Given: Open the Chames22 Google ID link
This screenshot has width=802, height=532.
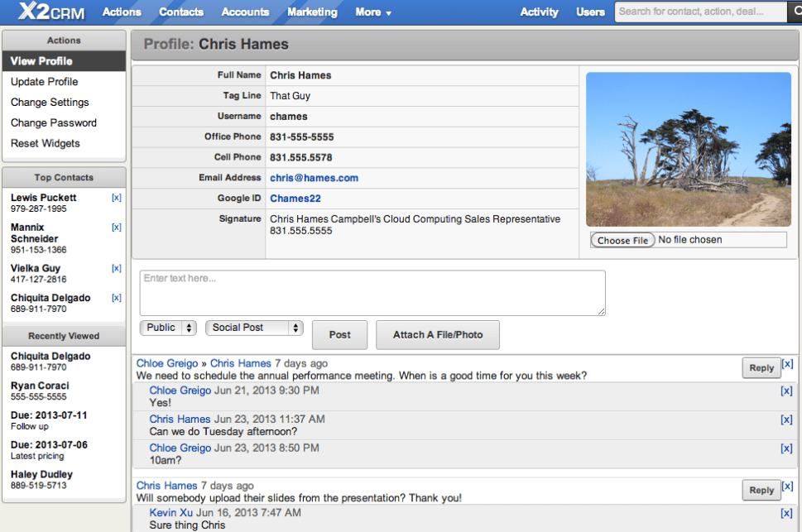Looking at the screenshot, I should [295, 199].
